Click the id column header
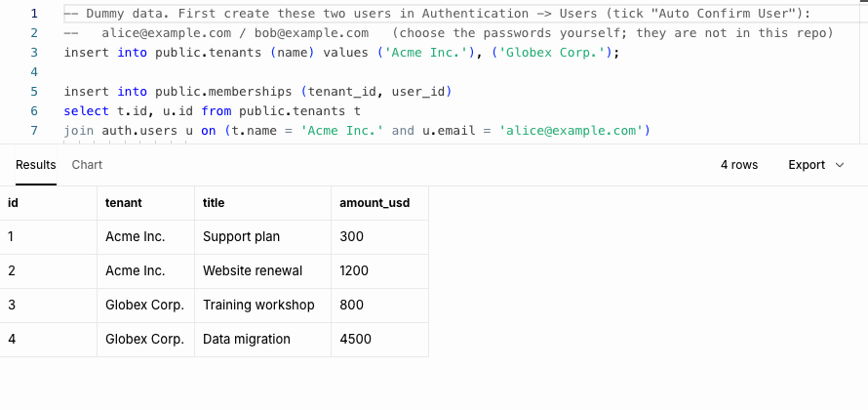 point(48,203)
